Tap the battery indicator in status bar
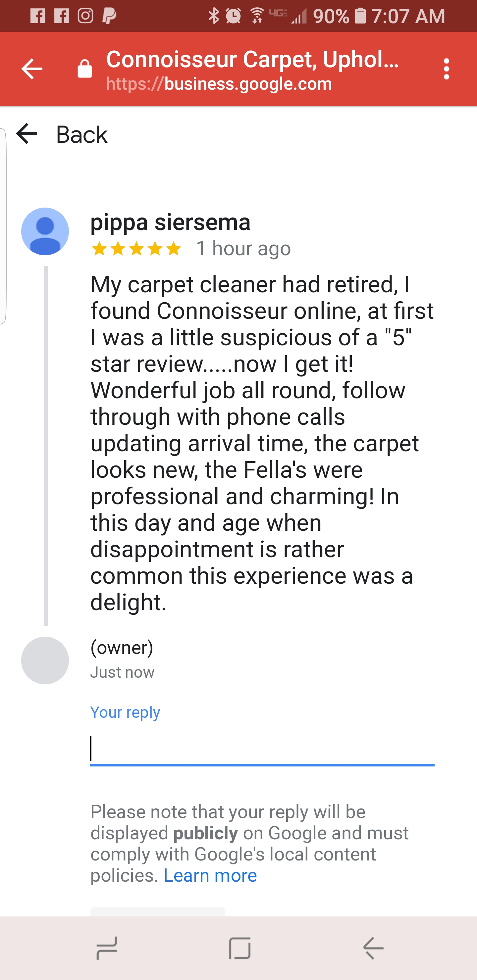The height and width of the screenshot is (980, 477). tap(360, 16)
